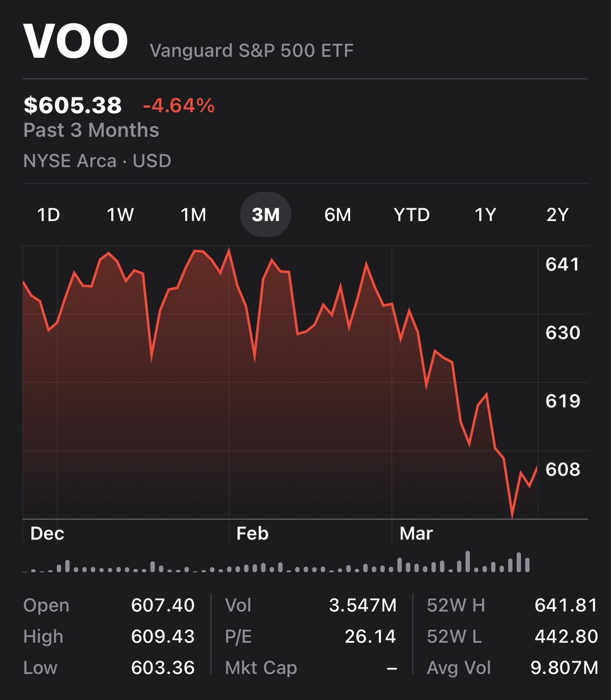View year-to-date with YTD tab
Image resolution: width=611 pixels, height=700 pixels.
pos(412,215)
